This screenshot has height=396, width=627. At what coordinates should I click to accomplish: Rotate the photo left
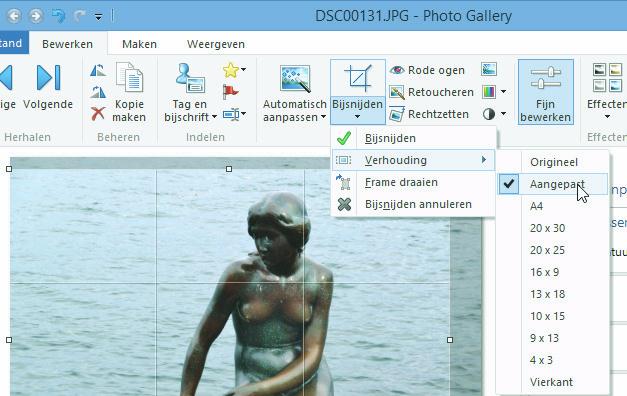(x=98, y=70)
